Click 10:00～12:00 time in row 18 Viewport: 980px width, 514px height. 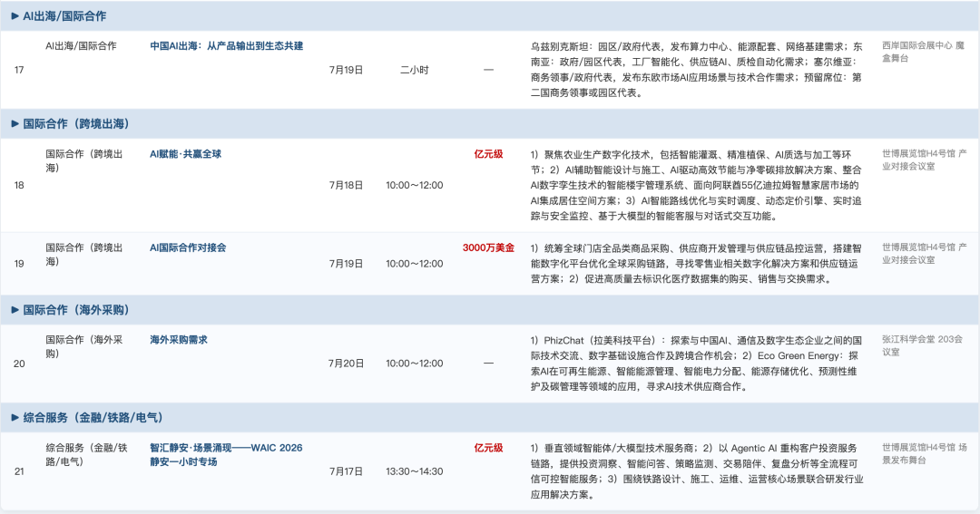(415, 186)
